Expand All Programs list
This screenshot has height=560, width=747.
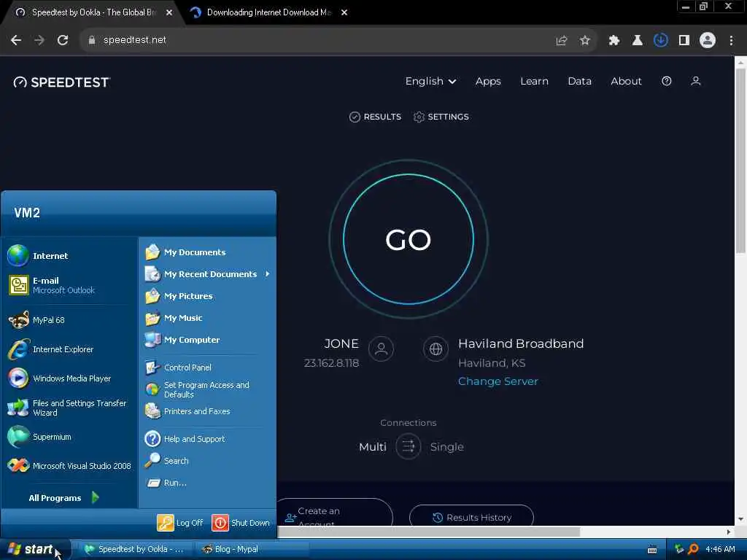pyautogui.click(x=64, y=497)
